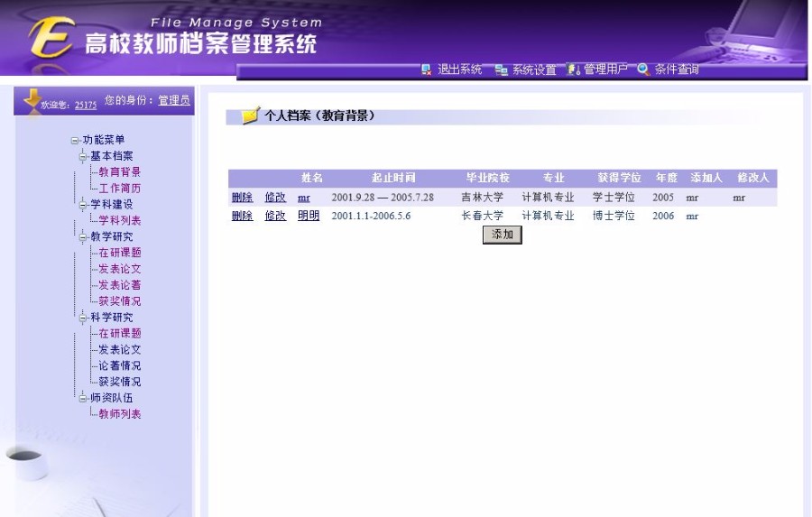The image size is (812, 517).
Task: Open 退出系统 in top menu
Action: [x=459, y=69]
